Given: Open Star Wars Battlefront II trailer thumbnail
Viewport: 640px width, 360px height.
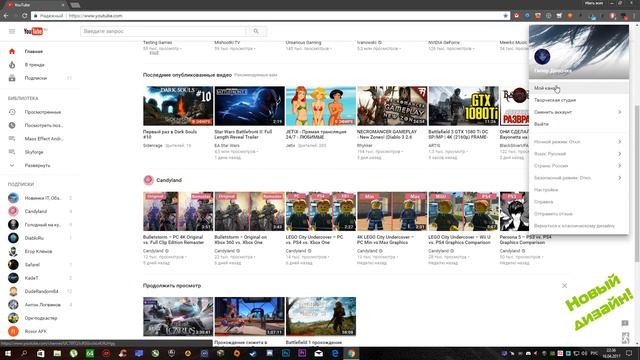Looking at the screenshot, I should pyautogui.click(x=249, y=106).
